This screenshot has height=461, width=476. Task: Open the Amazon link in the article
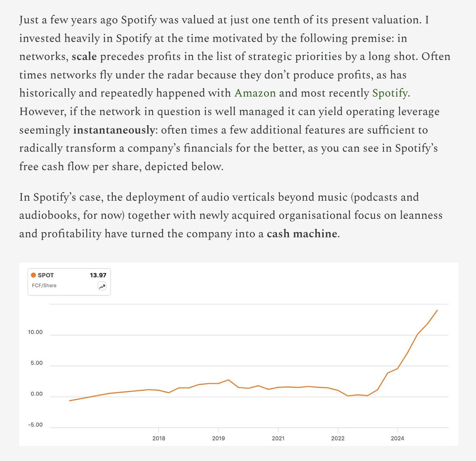pos(255,93)
